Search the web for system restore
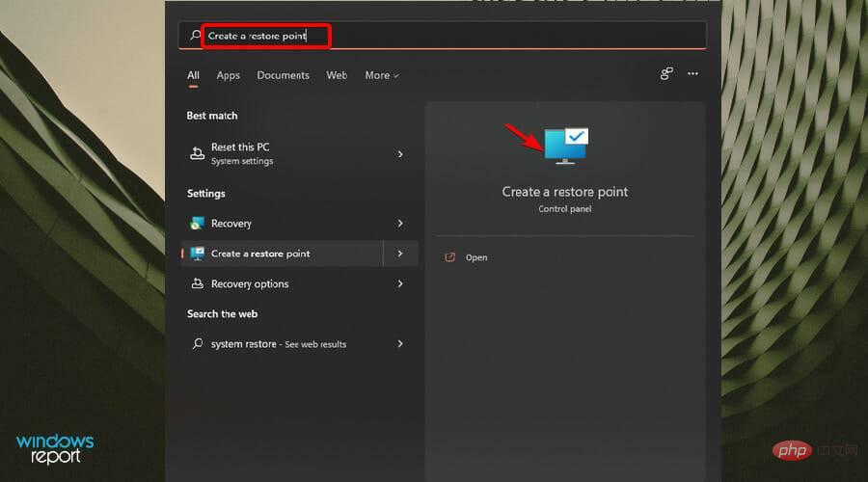The width and height of the screenshot is (868, 482). click(x=299, y=343)
